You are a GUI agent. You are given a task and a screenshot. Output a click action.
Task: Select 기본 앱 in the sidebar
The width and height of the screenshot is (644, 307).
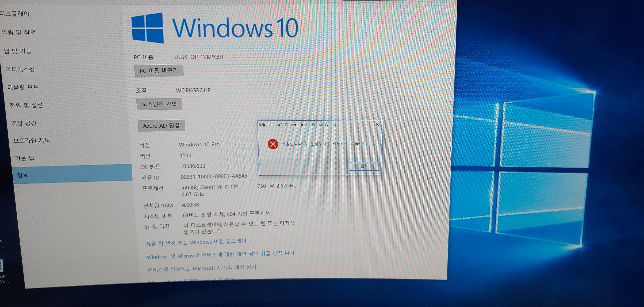[24, 158]
